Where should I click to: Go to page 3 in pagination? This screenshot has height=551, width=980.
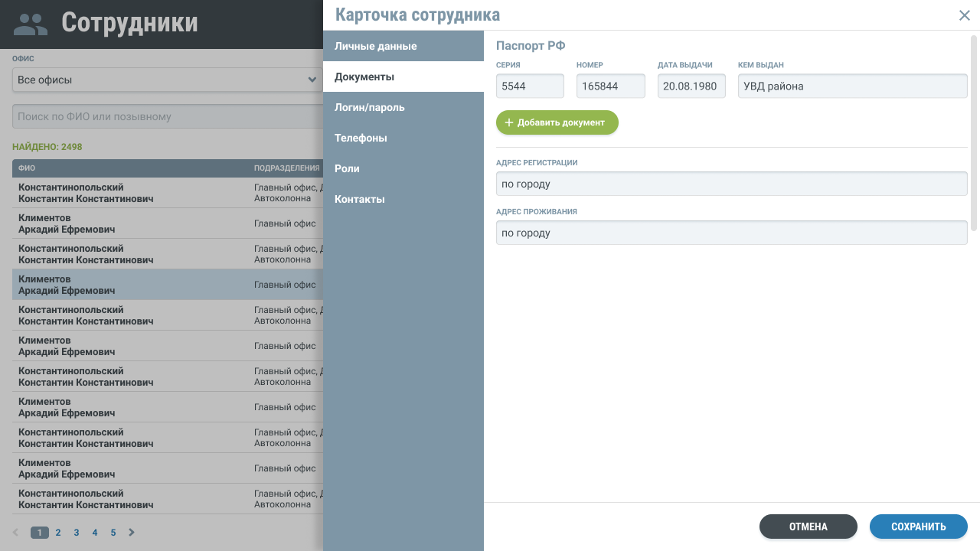click(77, 533)
